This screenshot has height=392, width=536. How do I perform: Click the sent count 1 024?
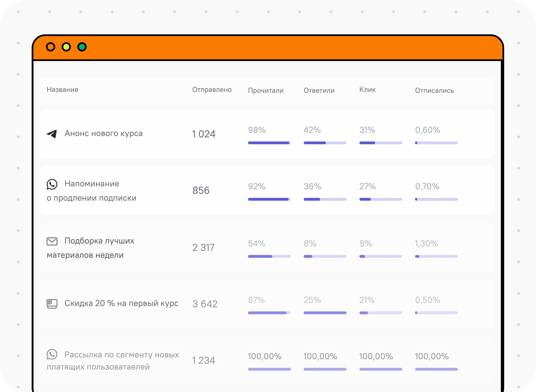point(204,134)
